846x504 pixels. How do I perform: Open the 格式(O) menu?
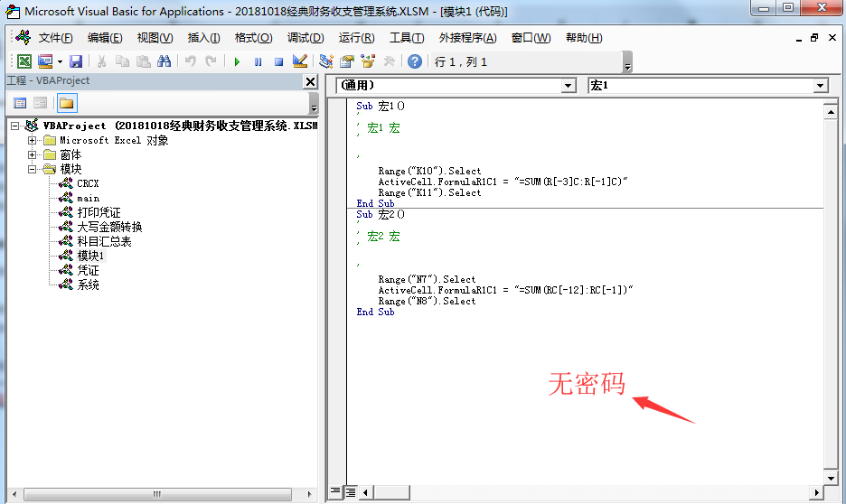[253, 38]
